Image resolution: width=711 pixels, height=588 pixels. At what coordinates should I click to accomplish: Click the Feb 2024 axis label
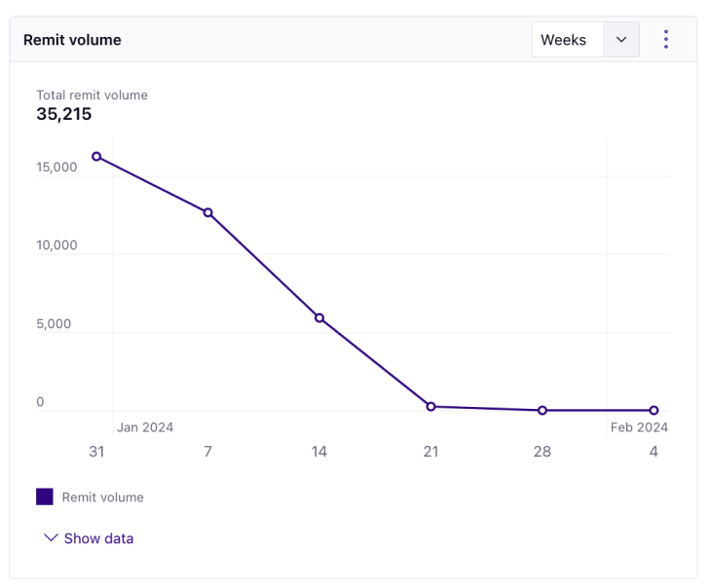[x=639, y=427]
